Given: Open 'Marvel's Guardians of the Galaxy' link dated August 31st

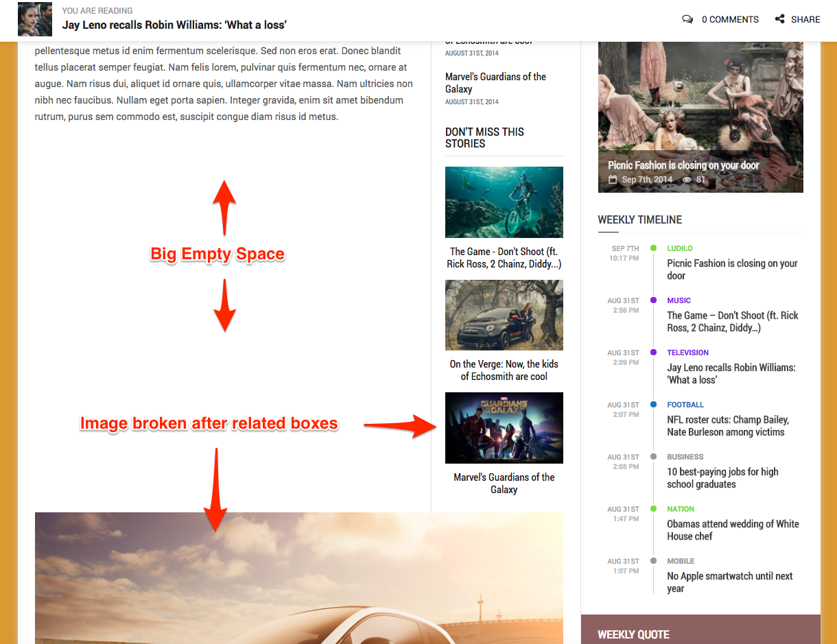Looking at the screenshot, I should click(x=495, y=83).
